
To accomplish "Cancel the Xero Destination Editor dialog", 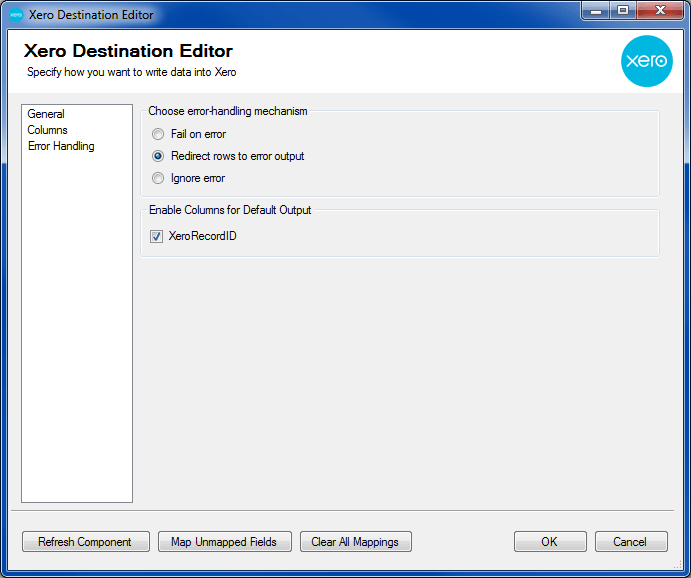I will click(631, 541).
